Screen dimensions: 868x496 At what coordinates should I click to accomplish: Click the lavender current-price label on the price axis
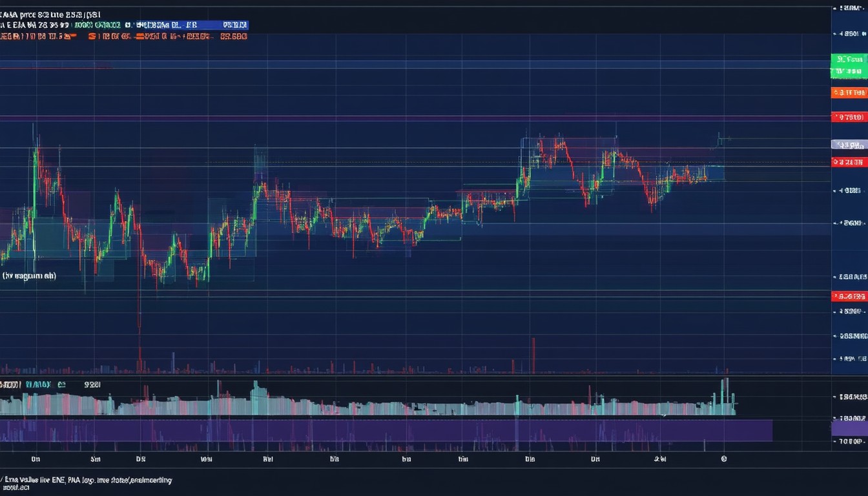849,145
